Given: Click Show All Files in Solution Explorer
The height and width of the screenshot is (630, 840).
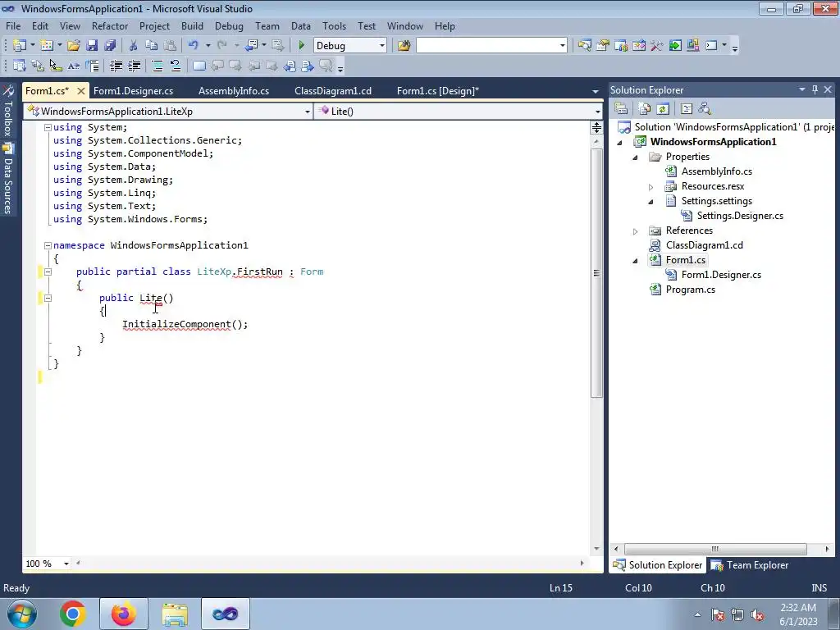Looking at the screenshot, I should tap(645, 109).
